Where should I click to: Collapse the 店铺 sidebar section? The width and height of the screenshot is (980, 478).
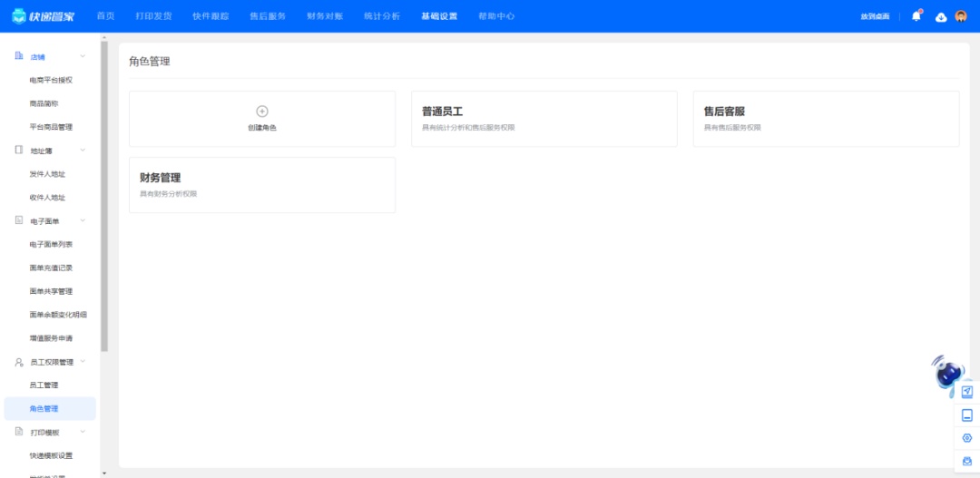coord(83,57)
